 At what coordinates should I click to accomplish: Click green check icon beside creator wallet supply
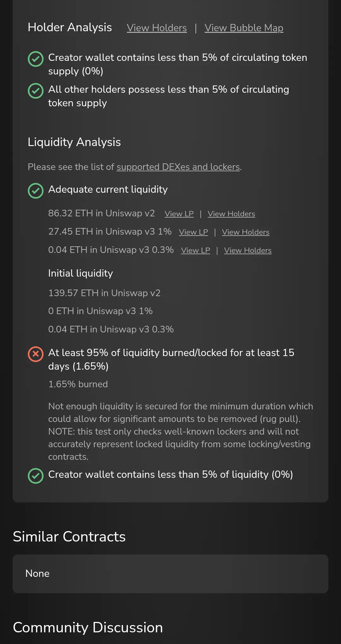click(36, 59)
